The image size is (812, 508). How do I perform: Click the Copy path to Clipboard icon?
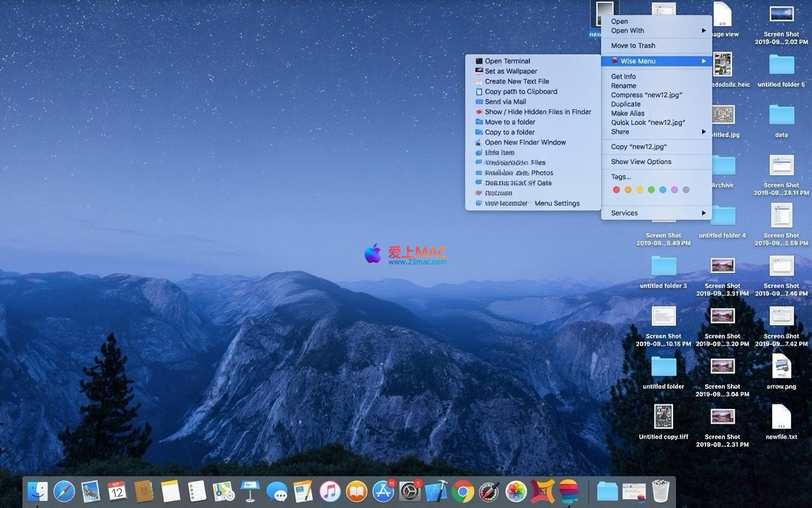point(479,92)
